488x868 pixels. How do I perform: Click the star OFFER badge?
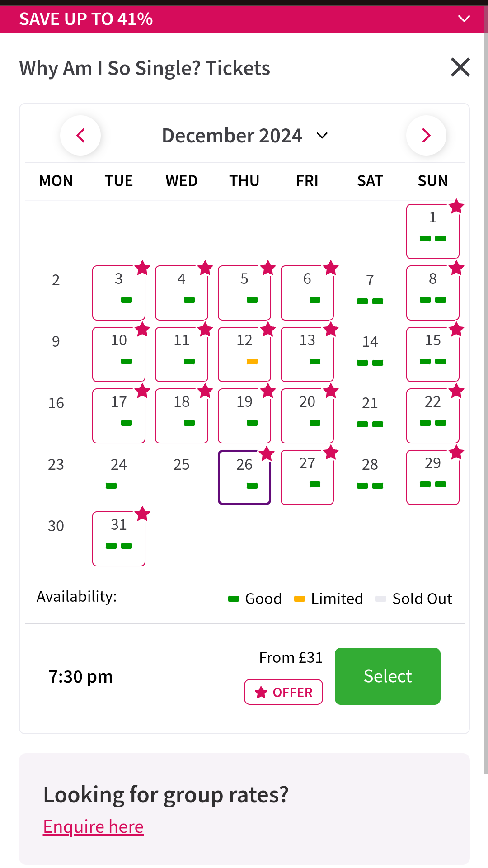click(x=283, y=692)
